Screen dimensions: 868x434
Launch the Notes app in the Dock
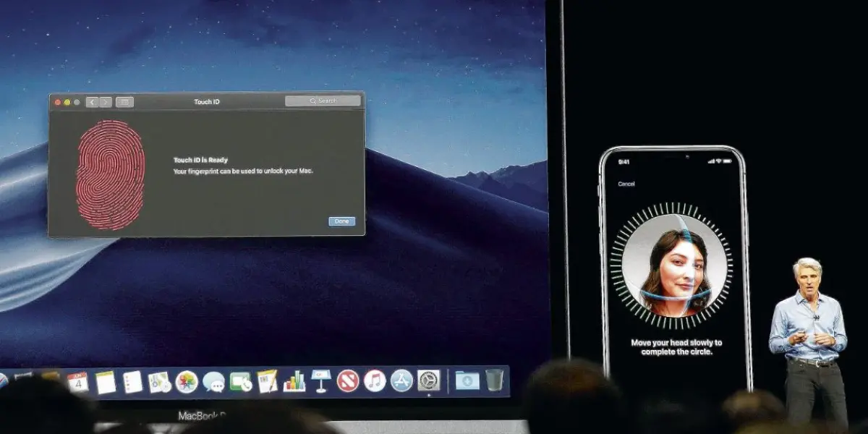point(106,382)
